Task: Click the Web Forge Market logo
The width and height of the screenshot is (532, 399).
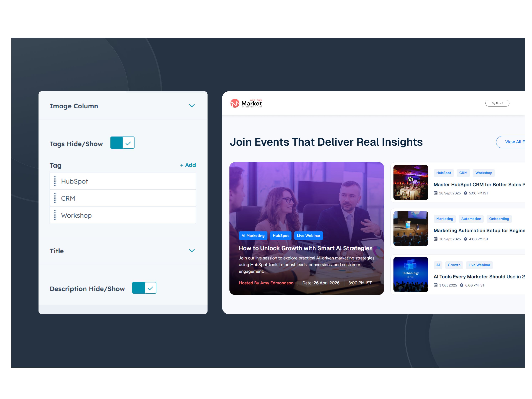Action: pos(246,103)
